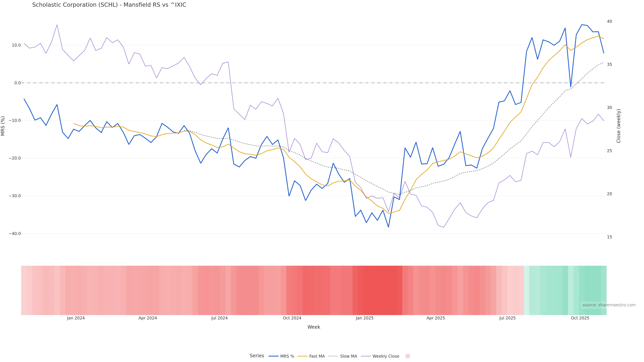
Task: Select the Close (weekly) axis title
Action: (x=619, y=126)
